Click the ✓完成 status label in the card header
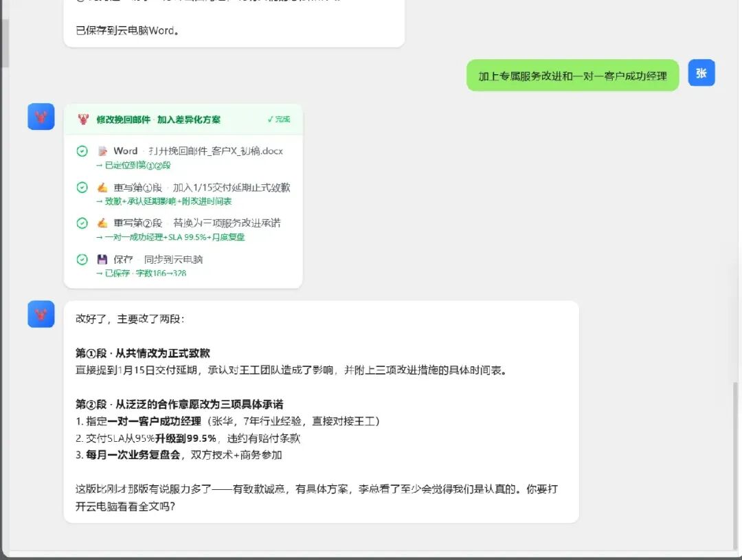This screenshot has height=560, width=742. tap(279, 120)
